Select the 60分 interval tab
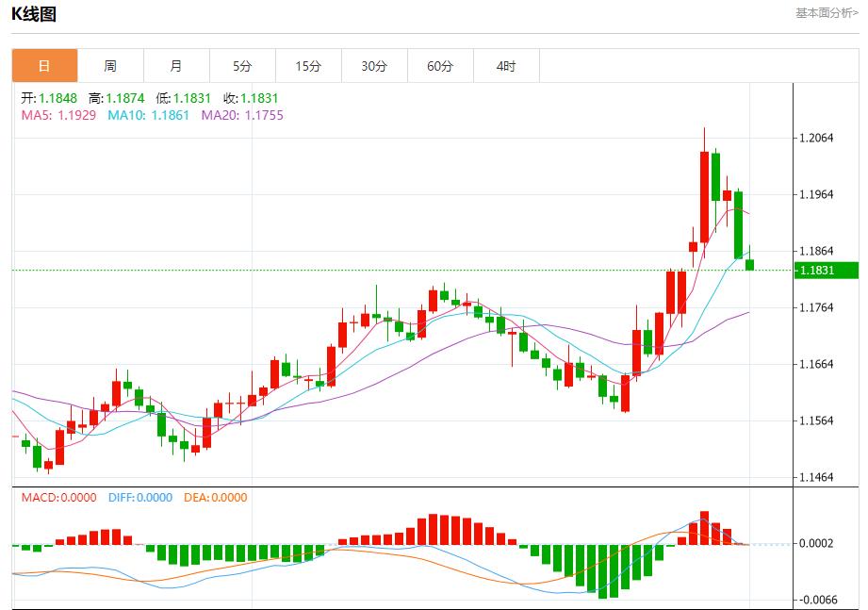This screenshot has width=868, height=610. pos(440,66)
